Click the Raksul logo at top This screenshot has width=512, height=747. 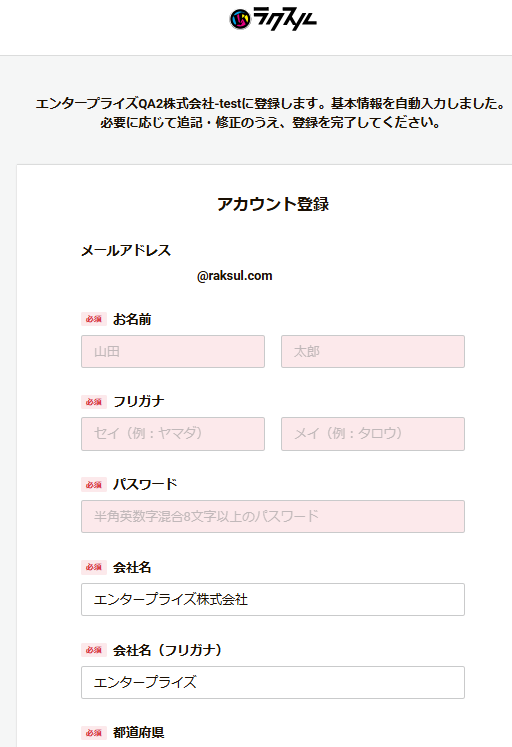coord(273,19)
